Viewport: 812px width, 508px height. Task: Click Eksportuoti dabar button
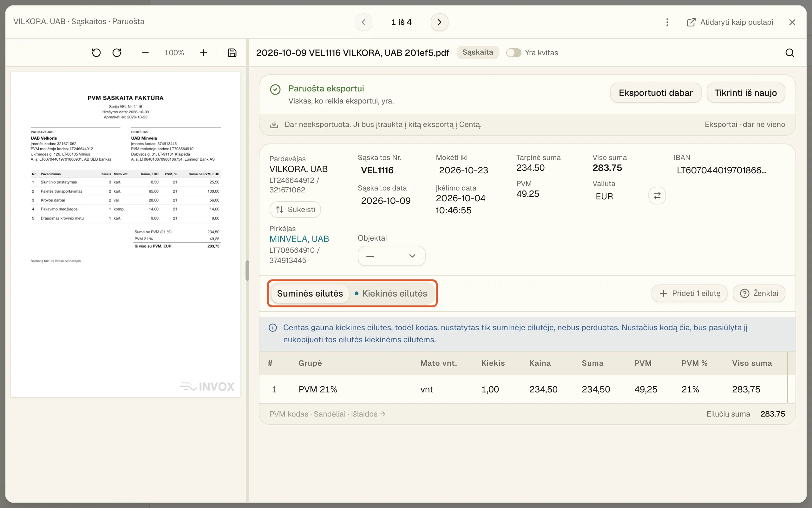click(656, 93)
